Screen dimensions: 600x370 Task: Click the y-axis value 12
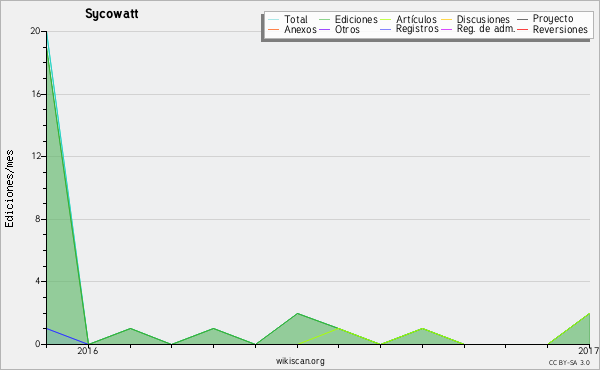click(x=36, y=156)
